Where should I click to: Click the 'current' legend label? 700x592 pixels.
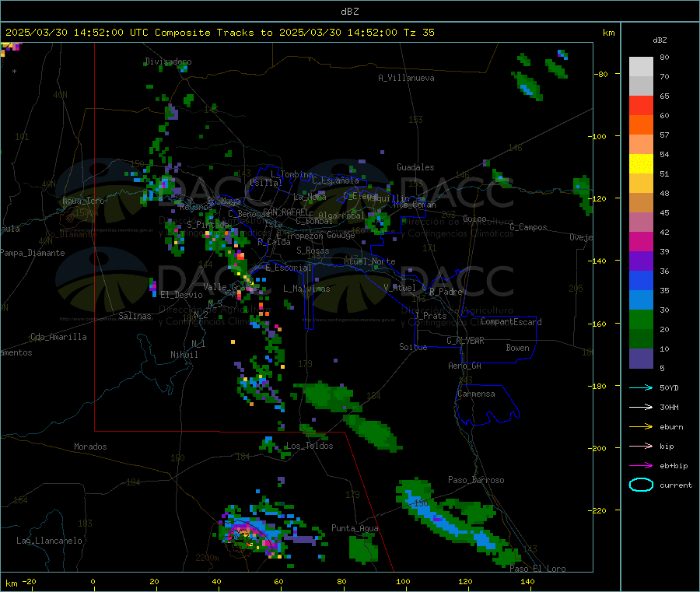pos(676,485)
